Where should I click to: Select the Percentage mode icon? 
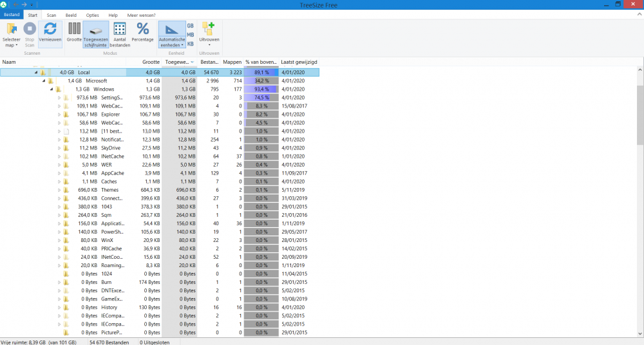click(x=142, y=29)
